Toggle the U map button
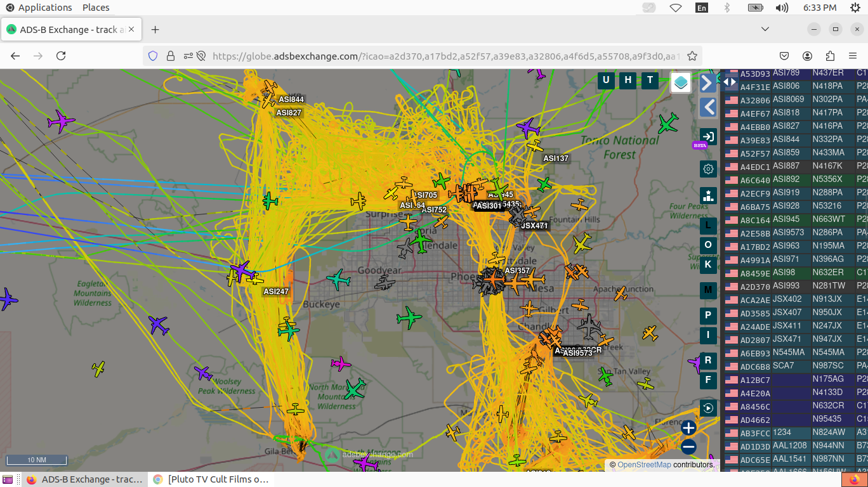The height and width of the screenshot is (487, 868). coord(606,80)
